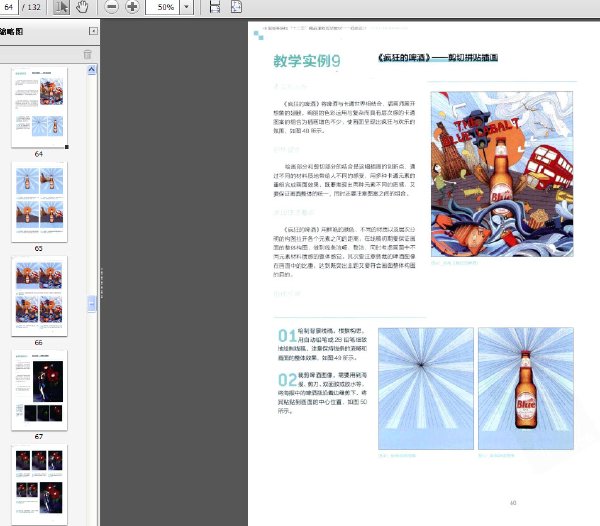The width and height of the screenshot is (600, 526).
Task: Click the heading 教学实例9
Action: tap(307, 61)
